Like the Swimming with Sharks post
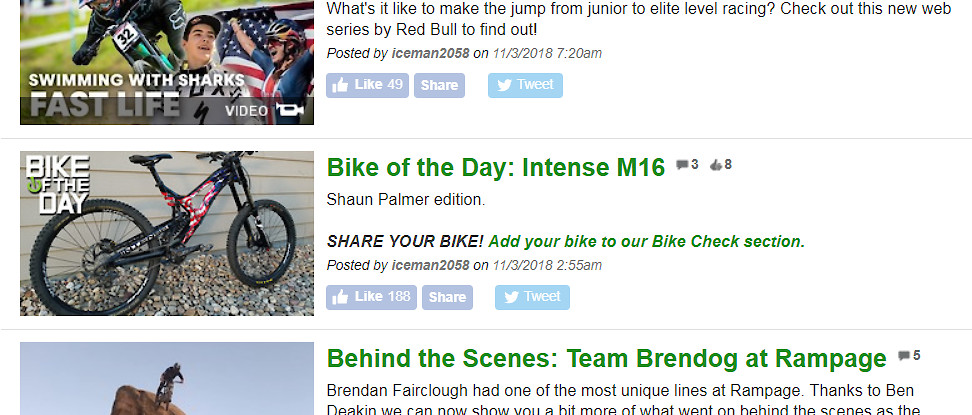 367,85
